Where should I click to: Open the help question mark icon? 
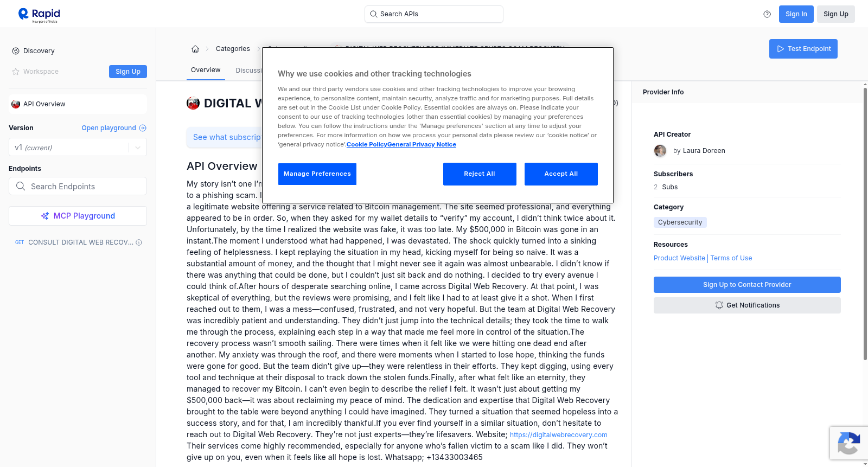pyautogui.click(x=767, y=14)
